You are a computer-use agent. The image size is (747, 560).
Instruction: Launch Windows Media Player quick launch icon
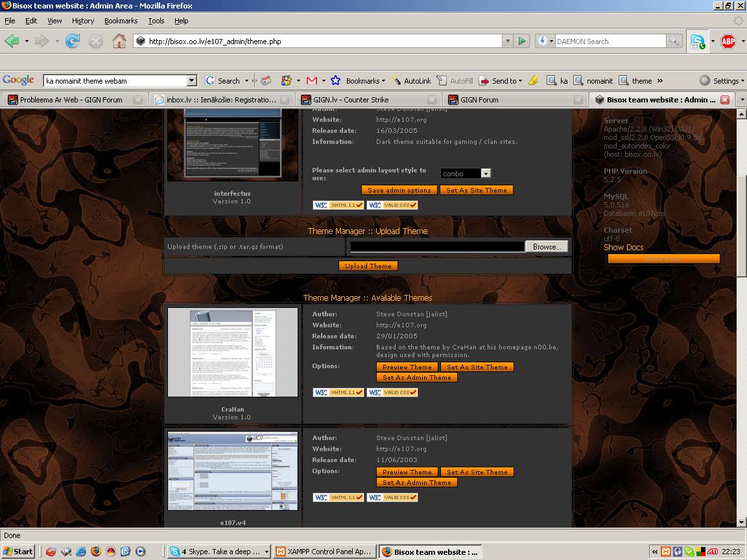pyautogui.click(x=141, y=552)
